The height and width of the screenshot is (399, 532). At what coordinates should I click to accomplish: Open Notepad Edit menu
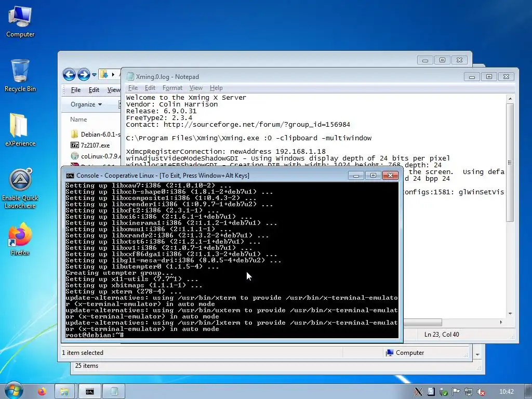coord(150,88)
